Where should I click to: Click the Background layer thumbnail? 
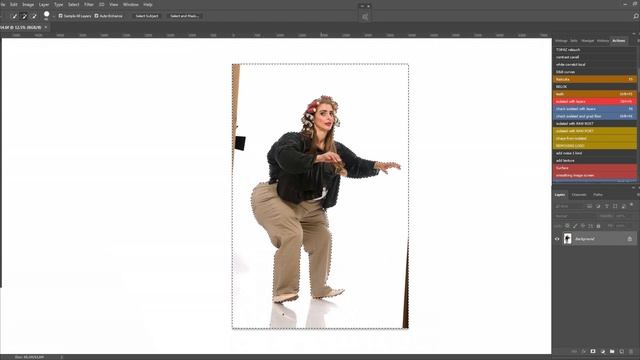click(x=567, y=239)
